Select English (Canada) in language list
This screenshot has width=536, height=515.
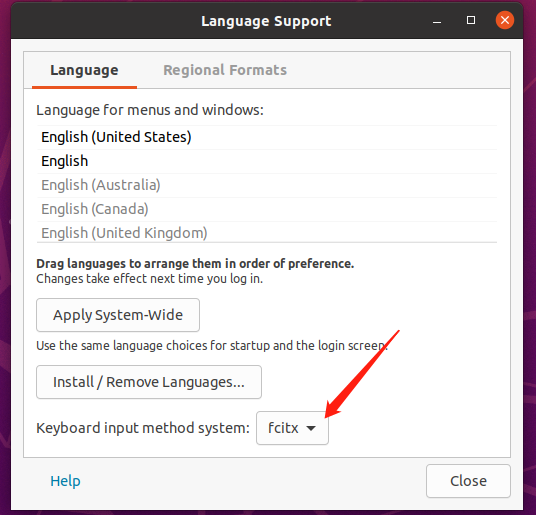(267, 209)
